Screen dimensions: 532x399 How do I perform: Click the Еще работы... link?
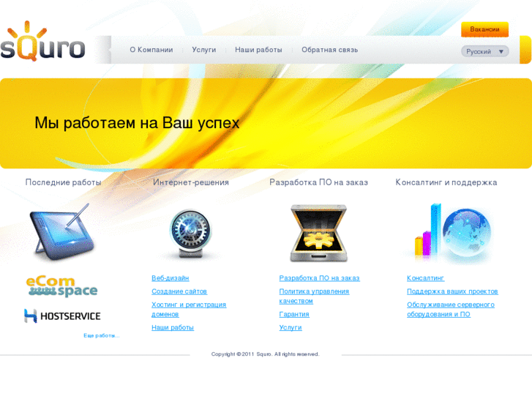pyautogui.click(x=102, y=335)
